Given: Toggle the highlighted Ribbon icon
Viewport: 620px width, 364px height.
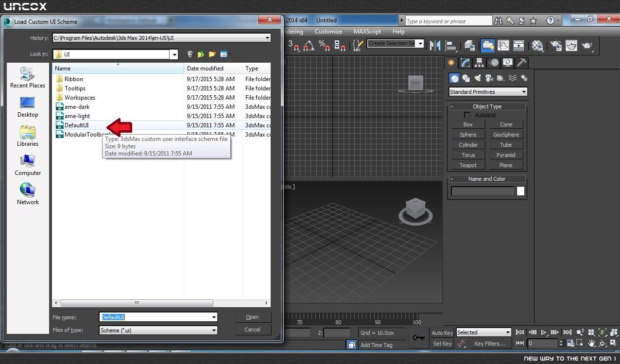Looking at the screenshot, I should (x=487, y=45).
